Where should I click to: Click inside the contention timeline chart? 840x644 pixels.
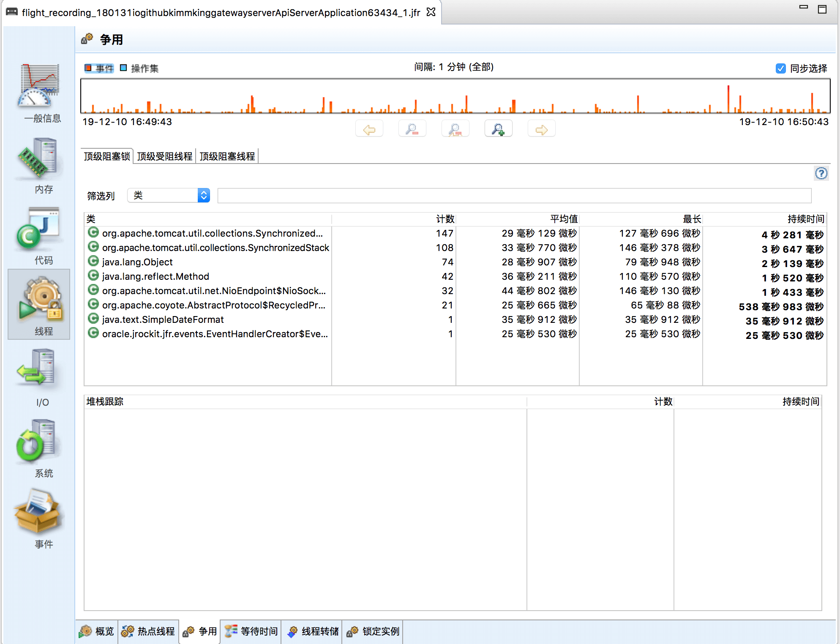click(455, 96)
